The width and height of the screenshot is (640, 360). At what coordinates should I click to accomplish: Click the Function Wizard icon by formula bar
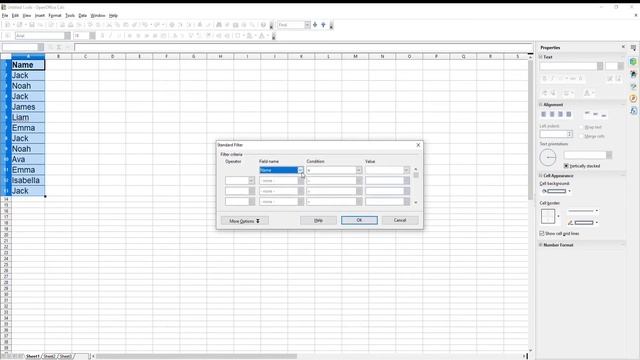click(51, 47)
